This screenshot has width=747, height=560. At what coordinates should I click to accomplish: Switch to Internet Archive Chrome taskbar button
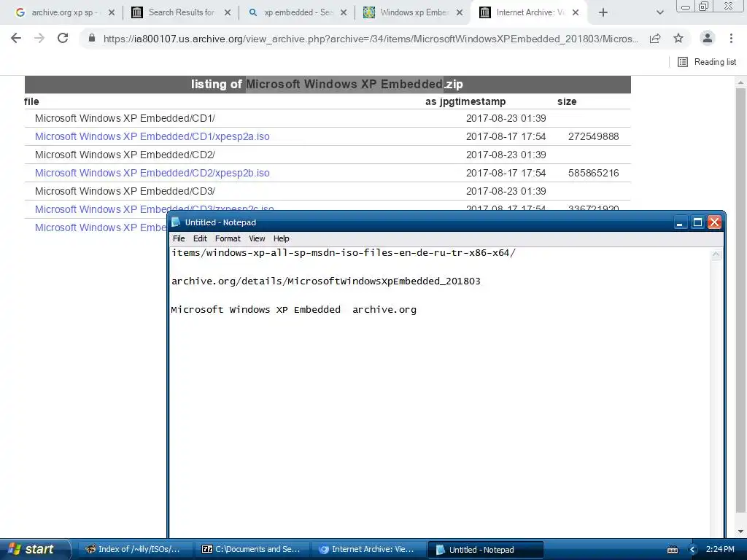[368, 549]
